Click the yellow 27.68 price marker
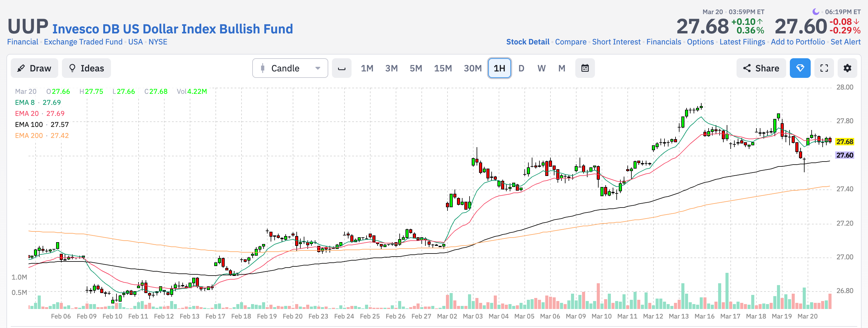Screen dimensions: 868x328 (845, 142)
